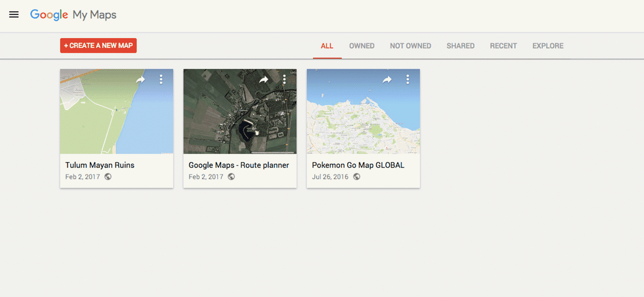The image size is (644, 297).
Task: Click the Feb 2, 2017 date under Route planner
Action: point(206,177)
